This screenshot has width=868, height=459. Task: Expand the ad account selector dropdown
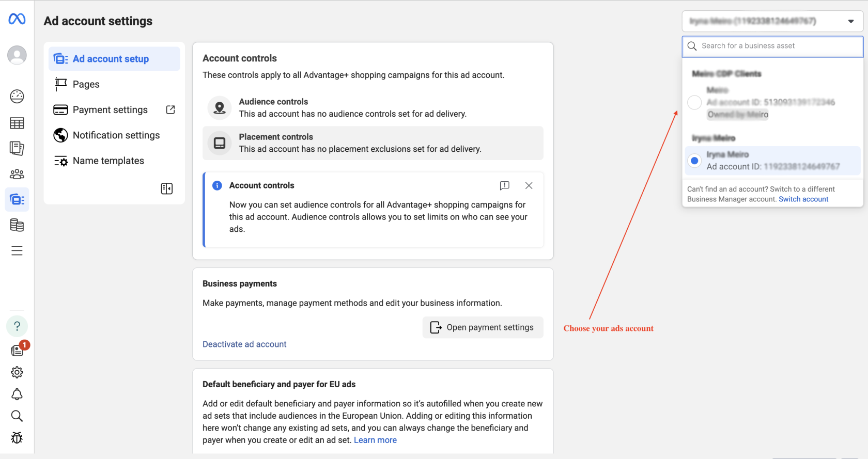tap(772, 21)
